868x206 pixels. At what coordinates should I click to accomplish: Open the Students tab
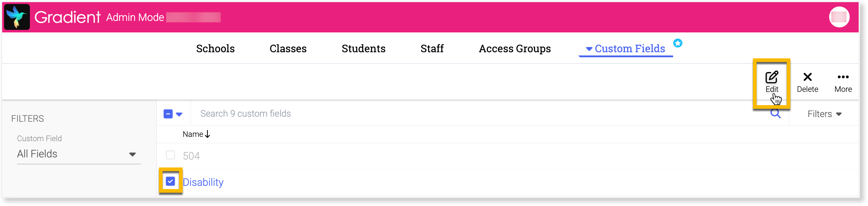(364, 49)
